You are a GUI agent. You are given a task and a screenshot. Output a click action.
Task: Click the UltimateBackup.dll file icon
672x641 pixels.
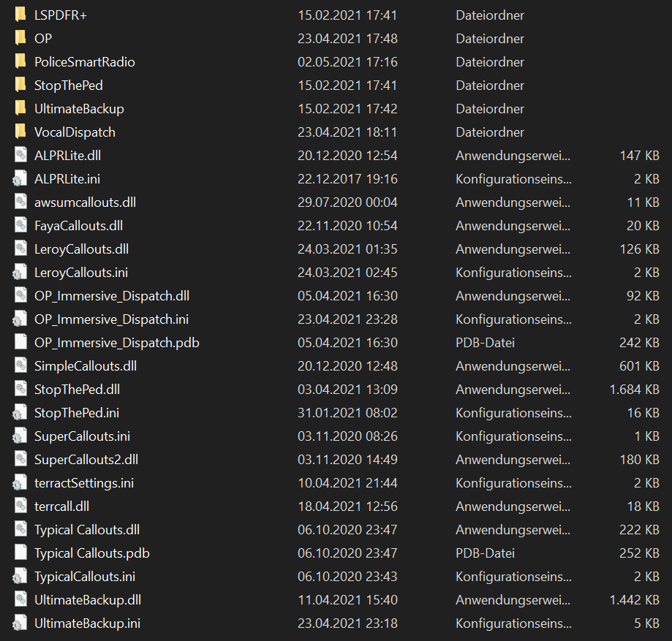20,600
